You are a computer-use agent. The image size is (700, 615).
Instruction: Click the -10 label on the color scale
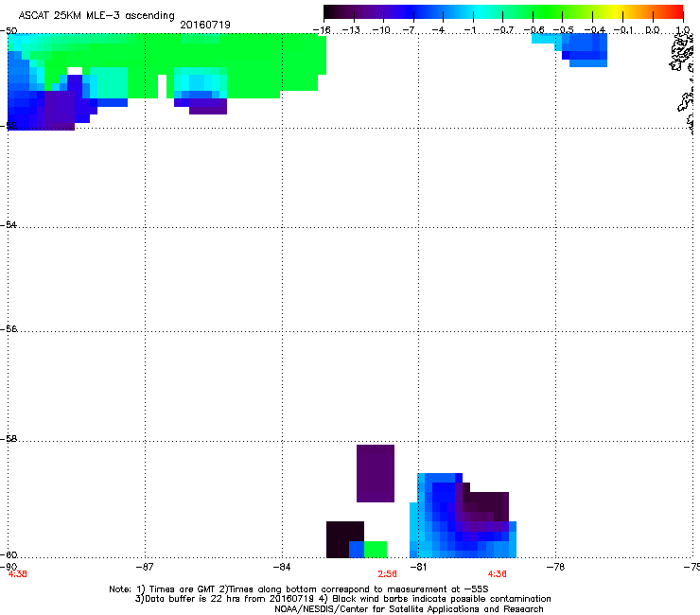(x=381, y=30)
